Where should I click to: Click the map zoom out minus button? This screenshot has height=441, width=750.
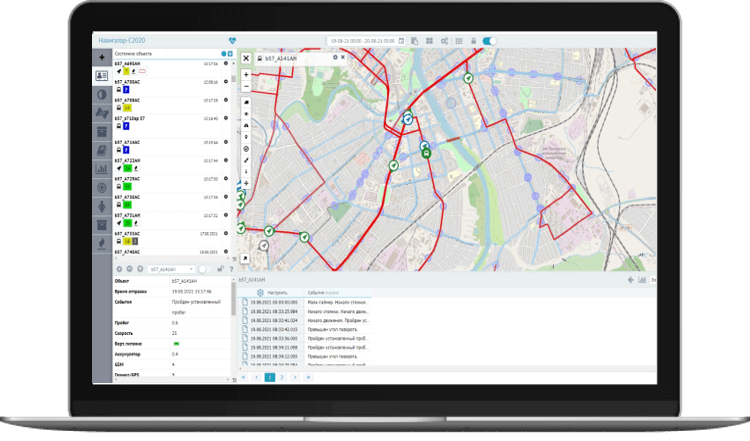pos(246,87)
